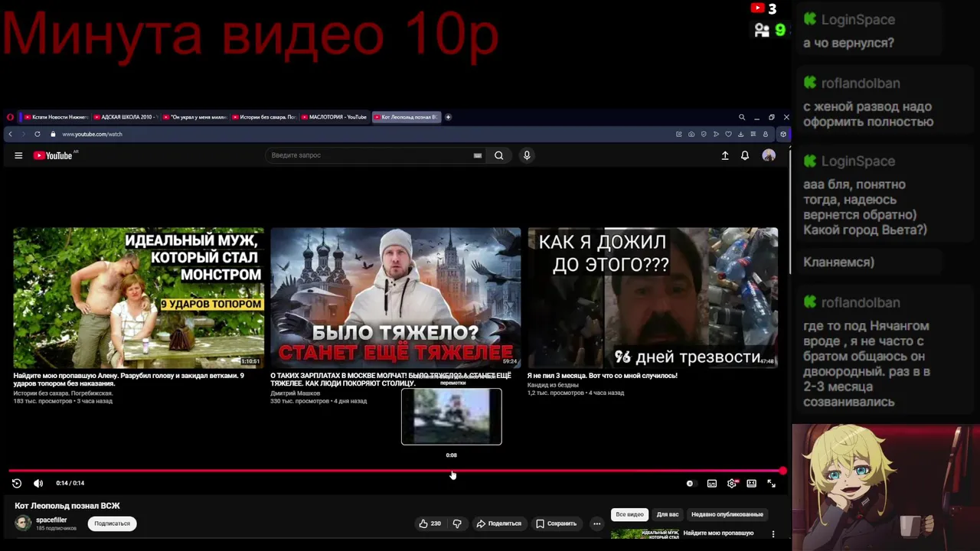Open the ИДЕАЛЬНЫЙ МУЖ suggested video thumbnail
The image size is (980, 551).
[139, 298]
